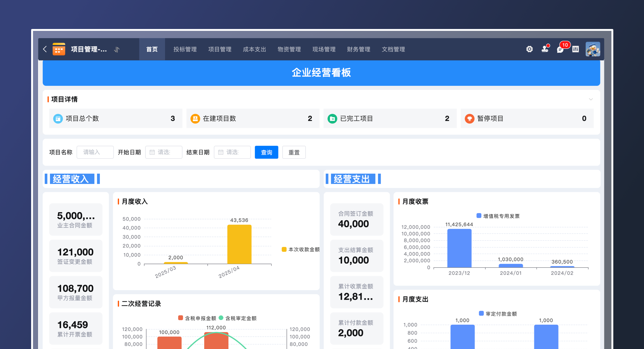Screen dimensions: 644x349
Task: Open the user avatar profile
Action: pos(592,49)
